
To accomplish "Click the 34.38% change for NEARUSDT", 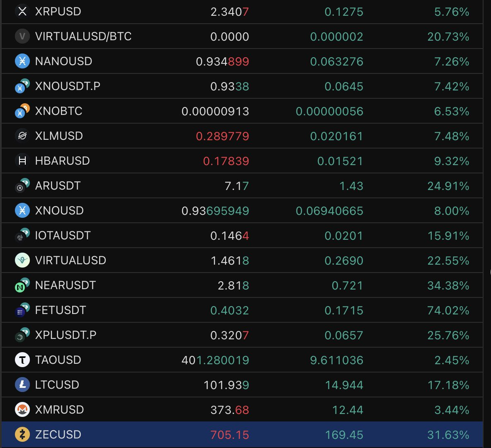I will [x=448, y=285].
